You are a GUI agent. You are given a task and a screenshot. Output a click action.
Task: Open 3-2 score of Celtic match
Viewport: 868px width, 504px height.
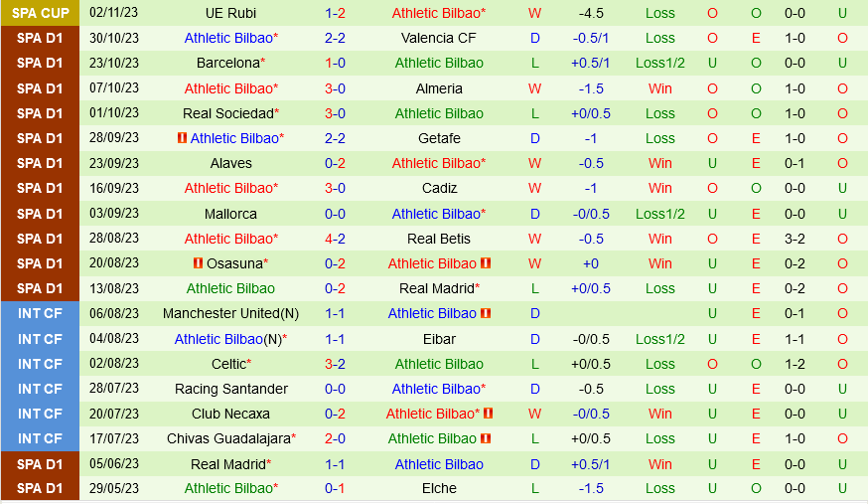pos(335,364)
